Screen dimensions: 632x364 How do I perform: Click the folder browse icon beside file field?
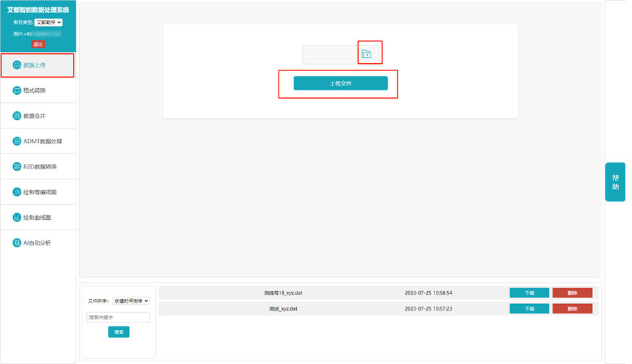[x=367, y=54]
